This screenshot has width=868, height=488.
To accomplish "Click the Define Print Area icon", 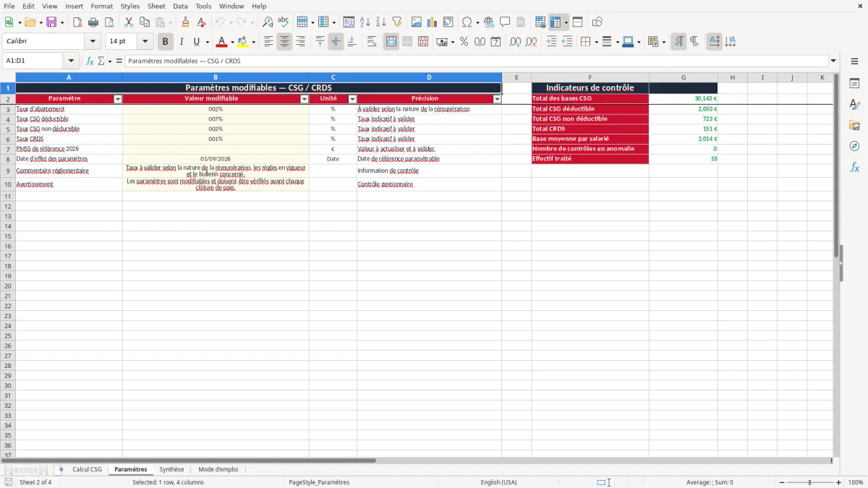I will [x=540, y=22].
